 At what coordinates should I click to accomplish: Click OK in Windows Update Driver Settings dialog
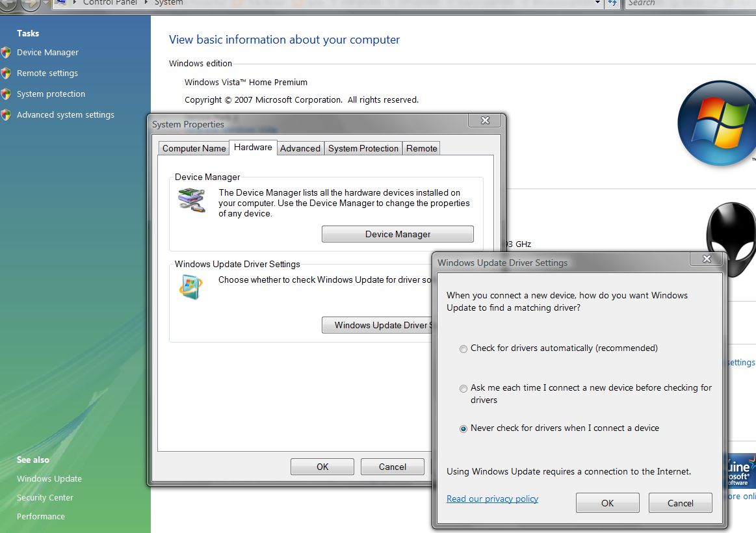(608, 503)
